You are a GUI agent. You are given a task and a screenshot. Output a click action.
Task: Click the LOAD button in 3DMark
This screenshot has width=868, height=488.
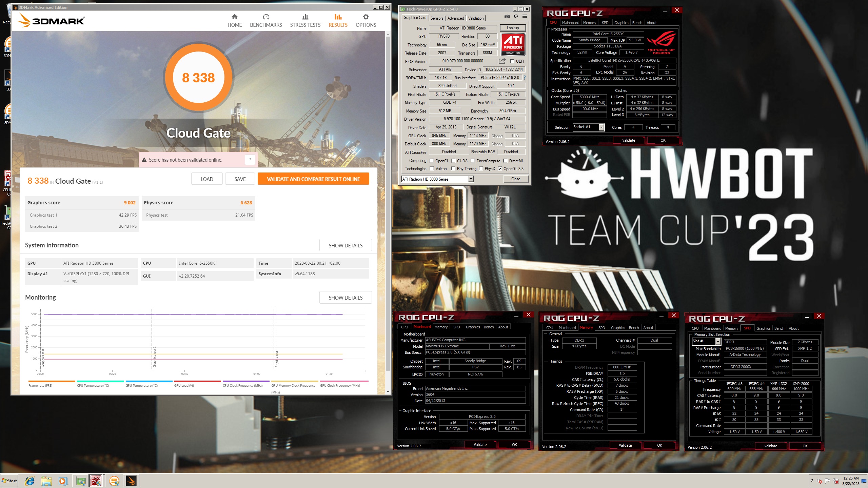pyautogui.click(x=207, y=179)
